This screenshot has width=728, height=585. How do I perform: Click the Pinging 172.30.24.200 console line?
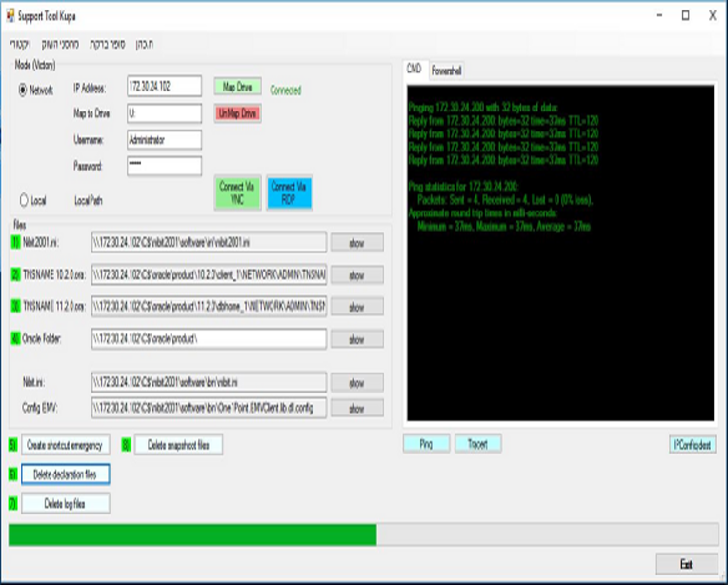483,108
